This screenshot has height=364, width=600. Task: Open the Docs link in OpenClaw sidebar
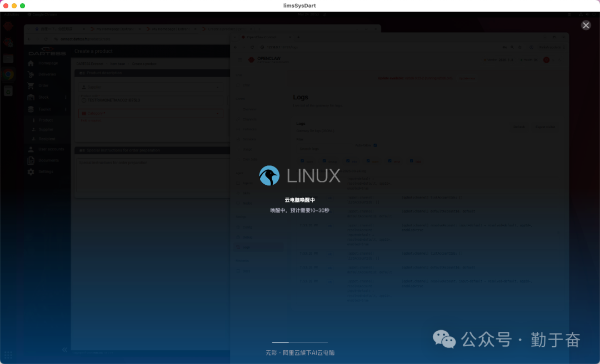click(246, 271)
